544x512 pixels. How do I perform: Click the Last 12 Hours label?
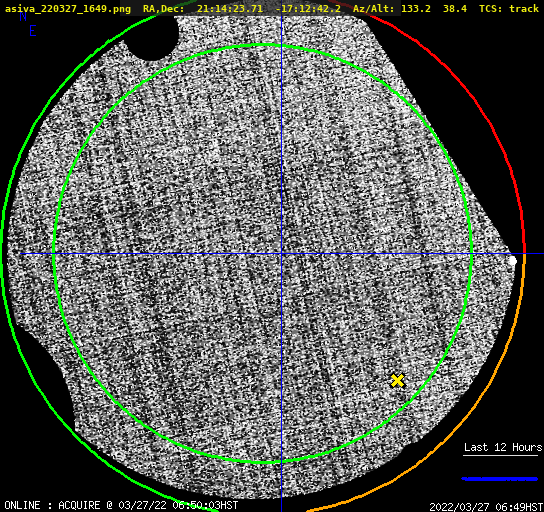503,447
